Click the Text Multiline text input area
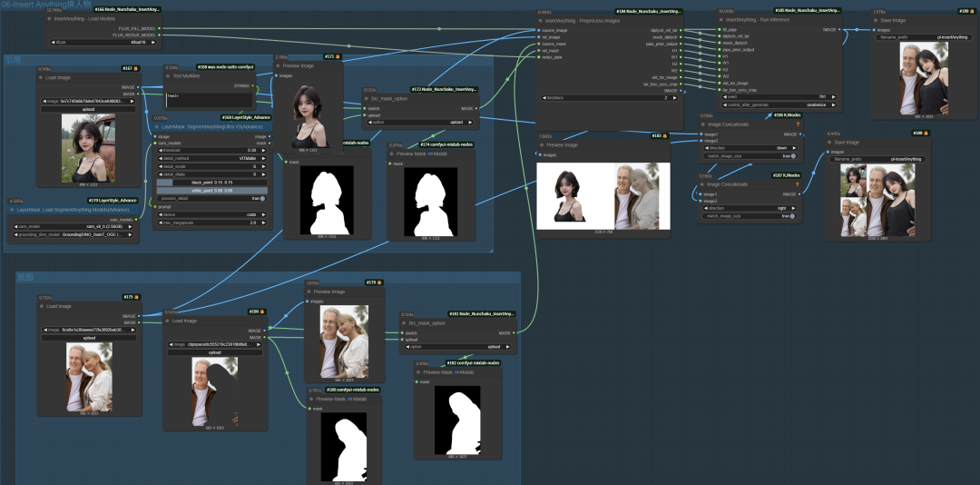 pyautogui.click(x=209, y=101)
